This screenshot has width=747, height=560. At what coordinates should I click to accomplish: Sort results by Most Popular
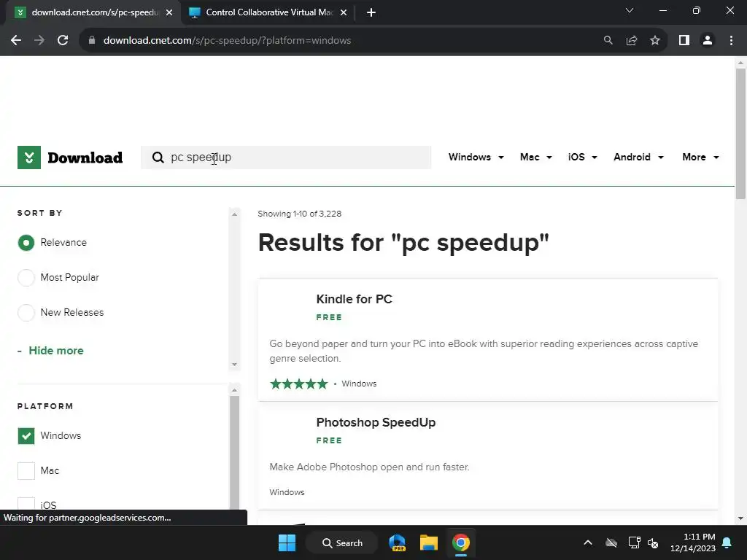pos(26,278)
